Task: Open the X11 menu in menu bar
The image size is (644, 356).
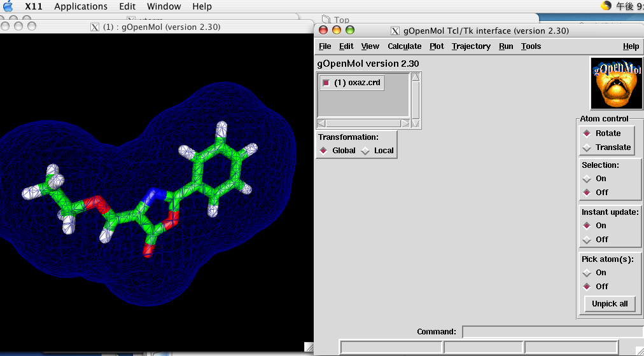Action: coord(34,6)
